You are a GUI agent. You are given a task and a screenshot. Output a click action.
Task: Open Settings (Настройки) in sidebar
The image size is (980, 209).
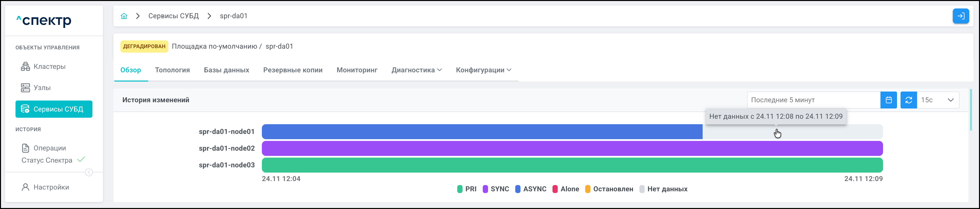[51, 187]
